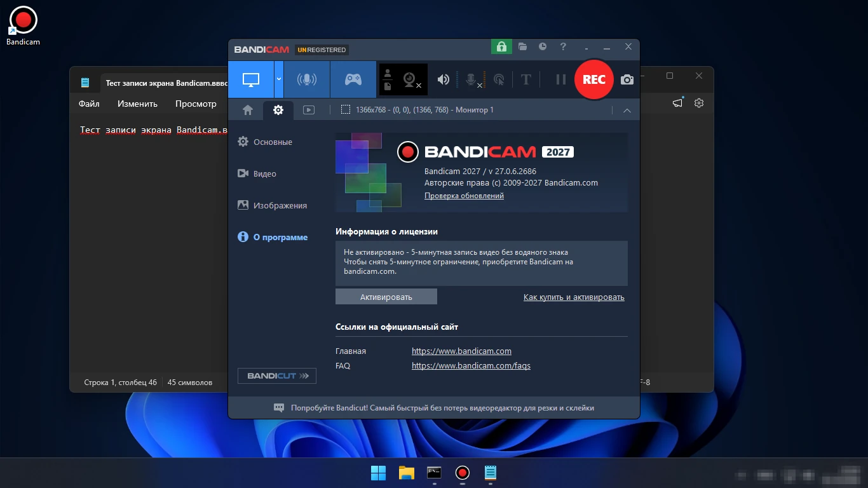The width and height of the screenshot is (868, 488).
Task: Toggle mouse click effects icon
Action: pyautogui.click(x=499, y=79)
